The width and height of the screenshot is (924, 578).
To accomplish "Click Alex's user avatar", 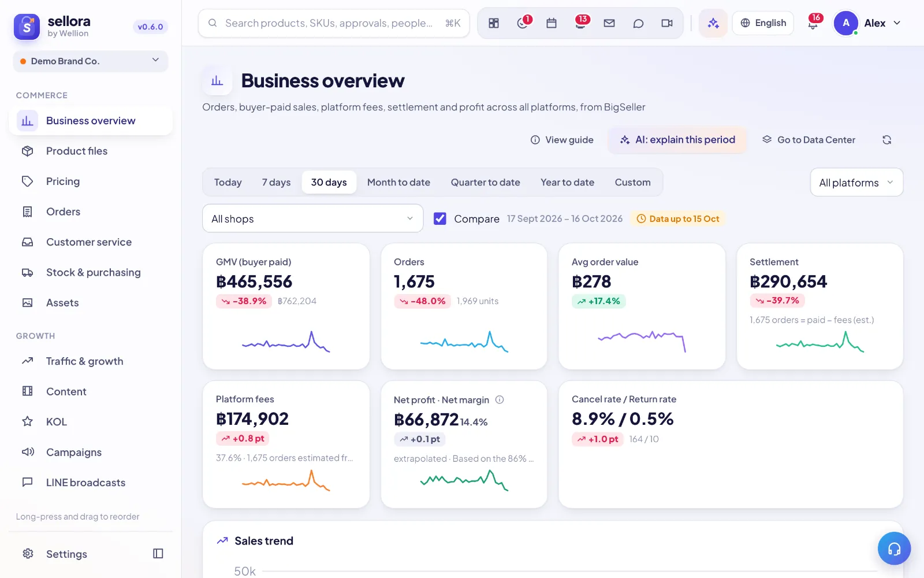I will pos(846,23).
